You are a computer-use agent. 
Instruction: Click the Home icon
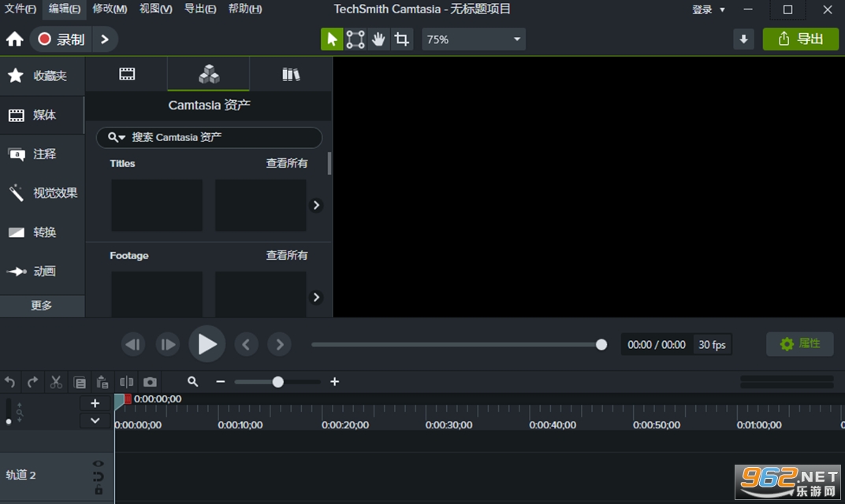point(14,39)
